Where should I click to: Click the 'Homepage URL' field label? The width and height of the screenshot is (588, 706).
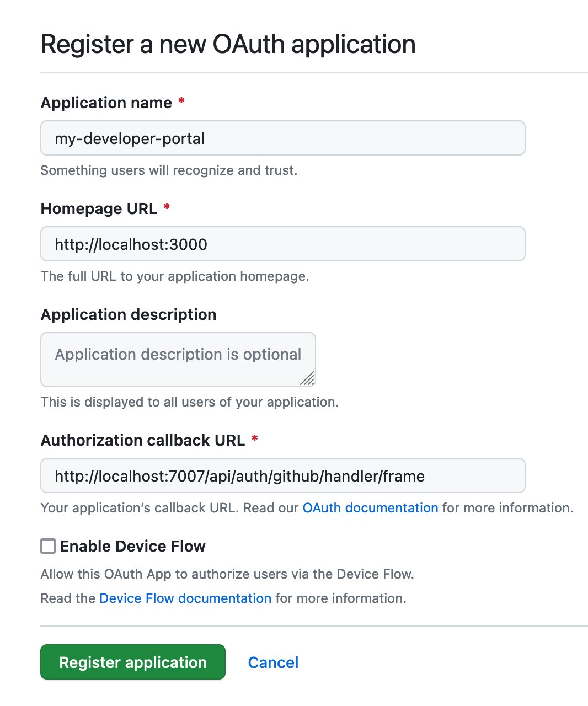point(99,208)
